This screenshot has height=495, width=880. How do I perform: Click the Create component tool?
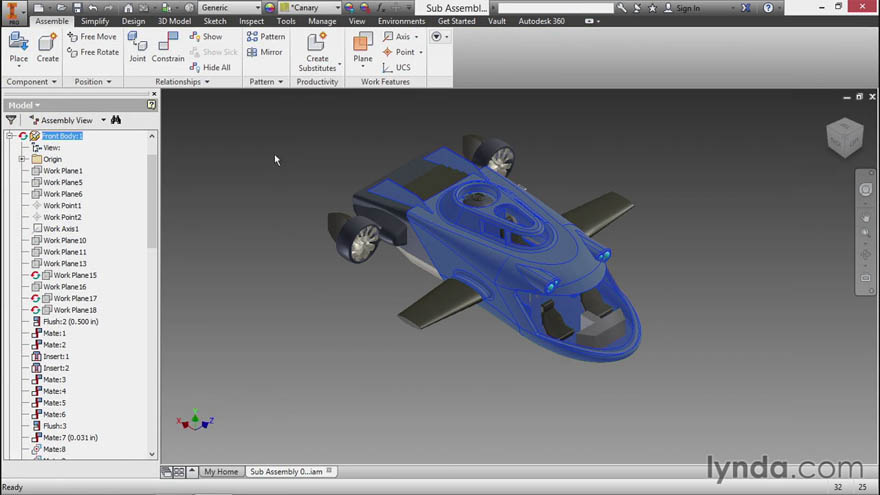click(48, 48)
